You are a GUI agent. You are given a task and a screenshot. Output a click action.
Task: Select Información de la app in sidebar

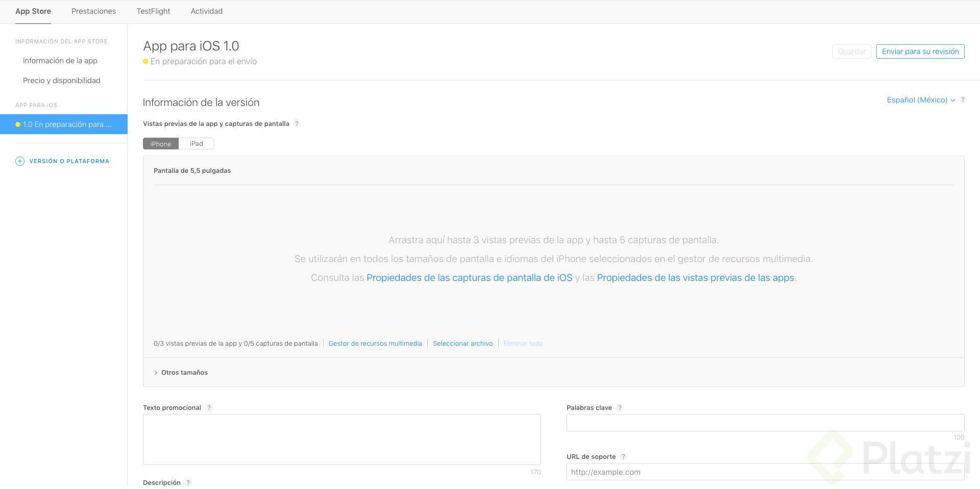[x=60, y=61]
